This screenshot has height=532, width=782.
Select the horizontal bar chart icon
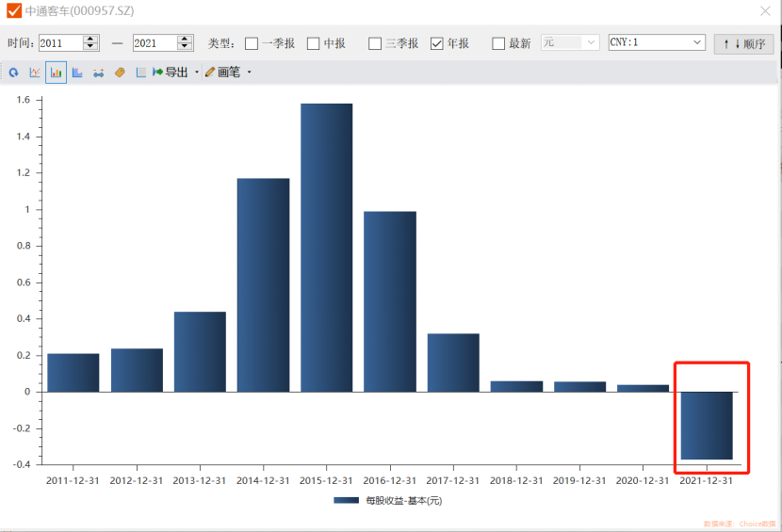pos(77,73)
